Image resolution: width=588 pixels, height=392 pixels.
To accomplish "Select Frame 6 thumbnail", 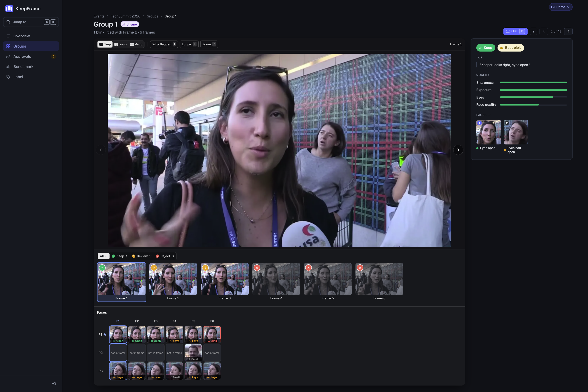I will click(x=379, y=282).
